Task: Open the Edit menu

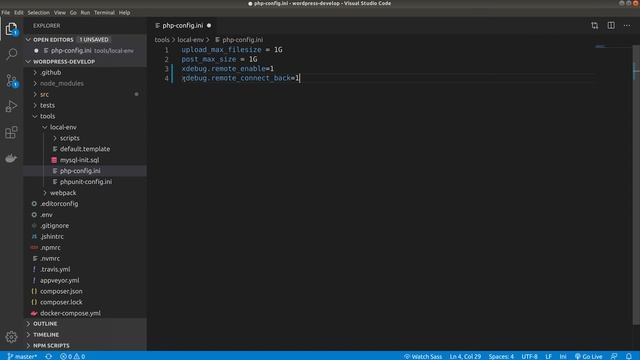Action: click(19, 13)
